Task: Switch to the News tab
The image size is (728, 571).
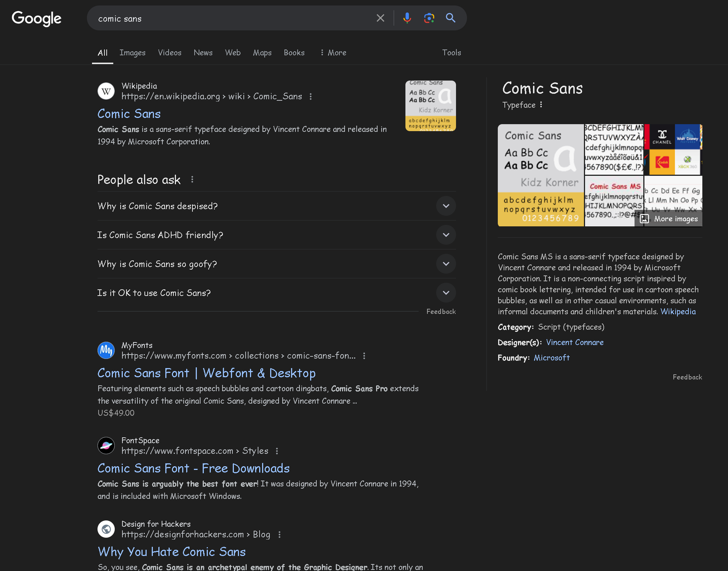Action: 203,53
